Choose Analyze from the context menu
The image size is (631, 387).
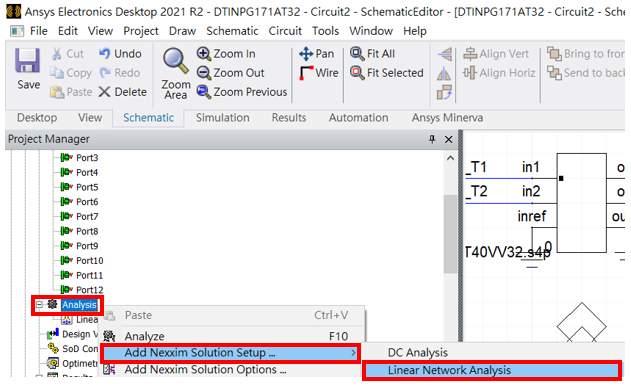pos(232,336)
